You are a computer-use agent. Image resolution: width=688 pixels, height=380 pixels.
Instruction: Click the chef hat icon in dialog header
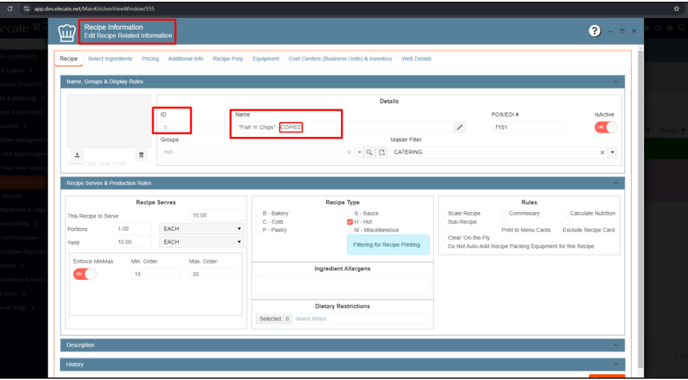pos(67,32)
